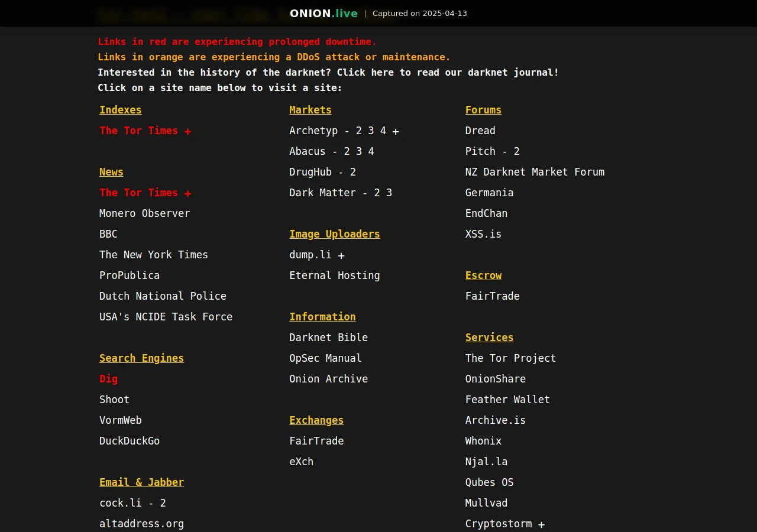The image size is (757, 532).
Task: Visit altaddress.org
Action: click(x=141, y=524)
